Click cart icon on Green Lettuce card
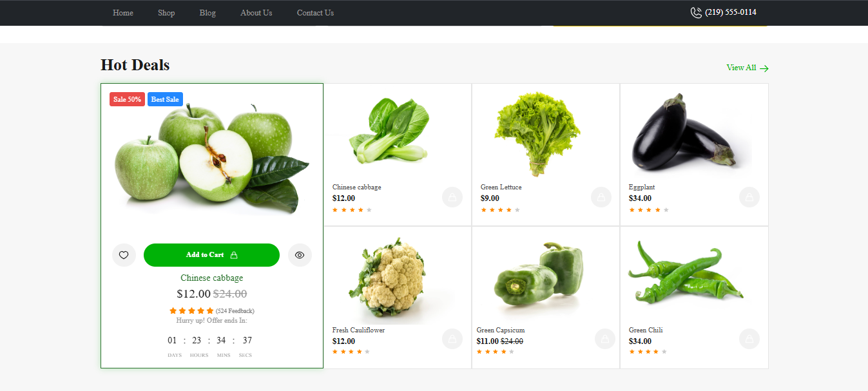868x391 pixels. 601,197
